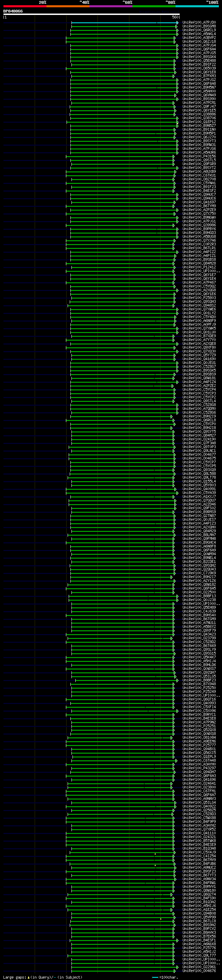222x980 pixels.
Task: Click hit UniRef100_A3BVP2
Action: pos(199,38)
